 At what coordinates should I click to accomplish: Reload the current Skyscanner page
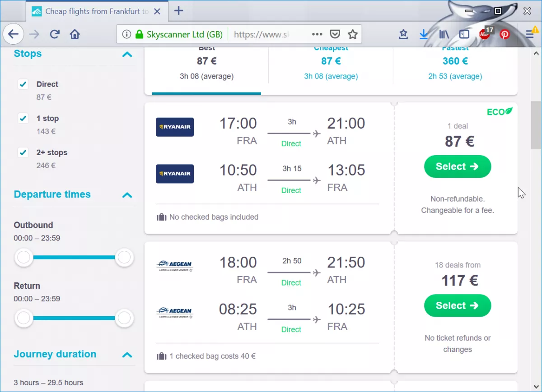(55, 34)
